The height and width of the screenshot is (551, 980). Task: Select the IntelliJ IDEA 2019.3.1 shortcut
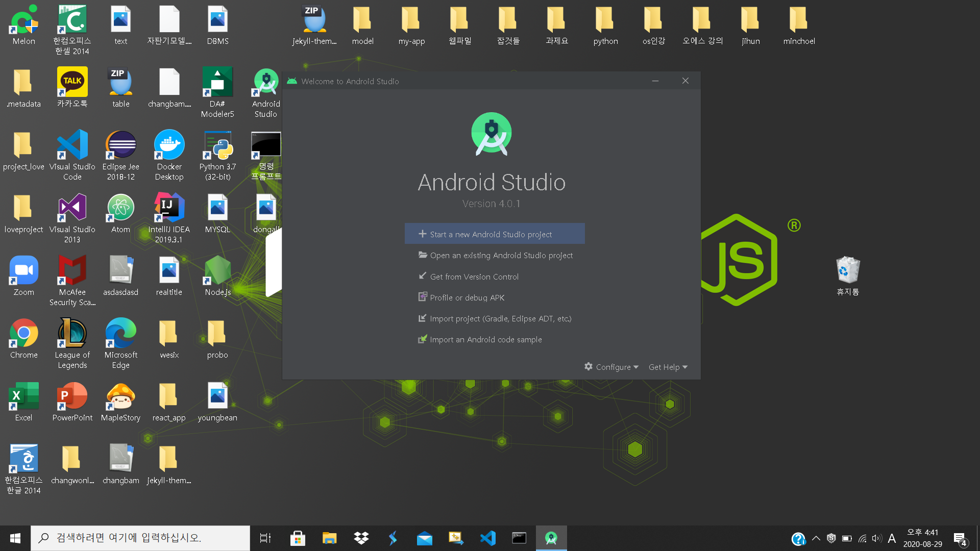pos(169,218)
